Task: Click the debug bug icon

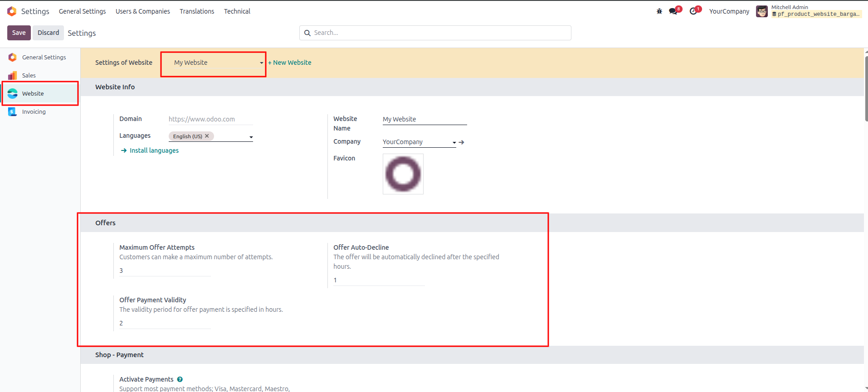Action: 659,11
